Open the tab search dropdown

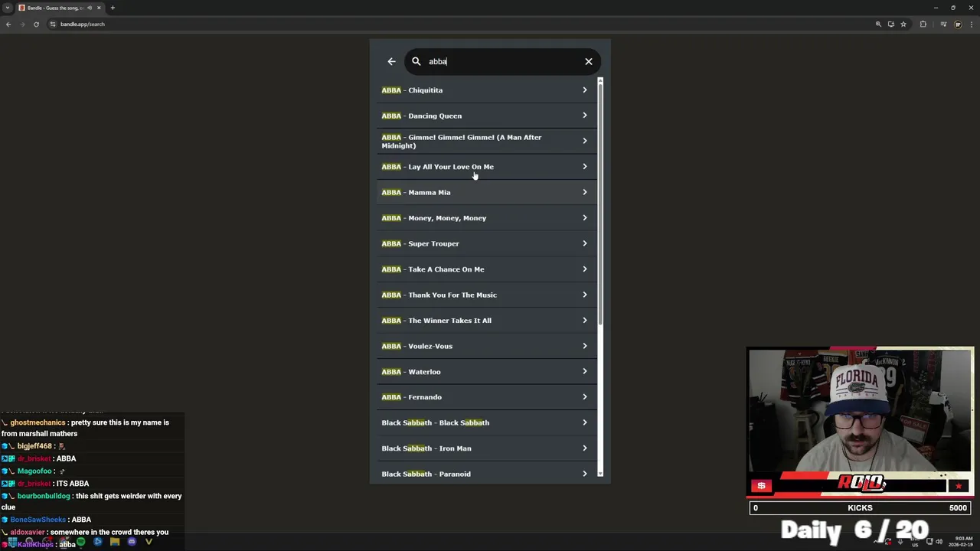tap(8, 8)
